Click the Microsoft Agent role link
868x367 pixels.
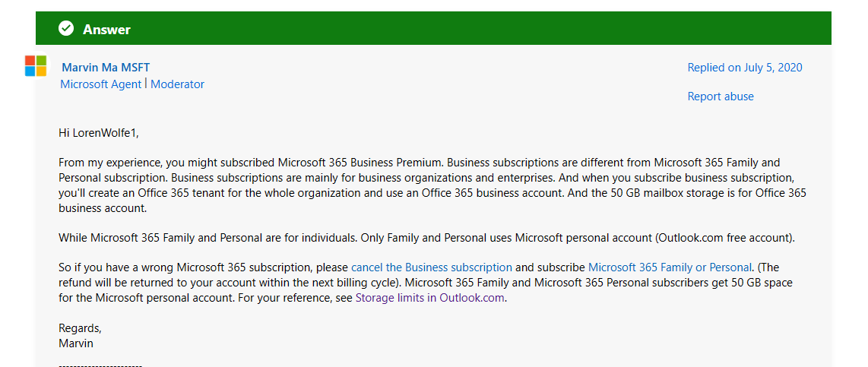(101, 84)
